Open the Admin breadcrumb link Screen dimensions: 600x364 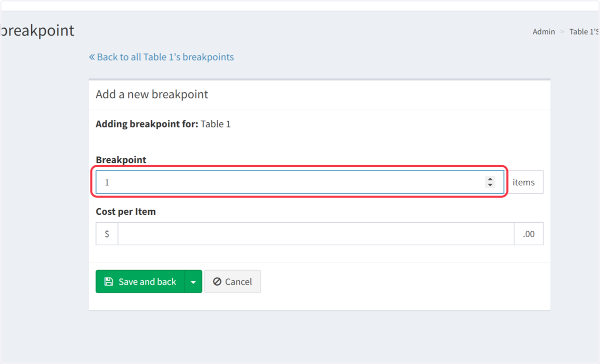543,31
